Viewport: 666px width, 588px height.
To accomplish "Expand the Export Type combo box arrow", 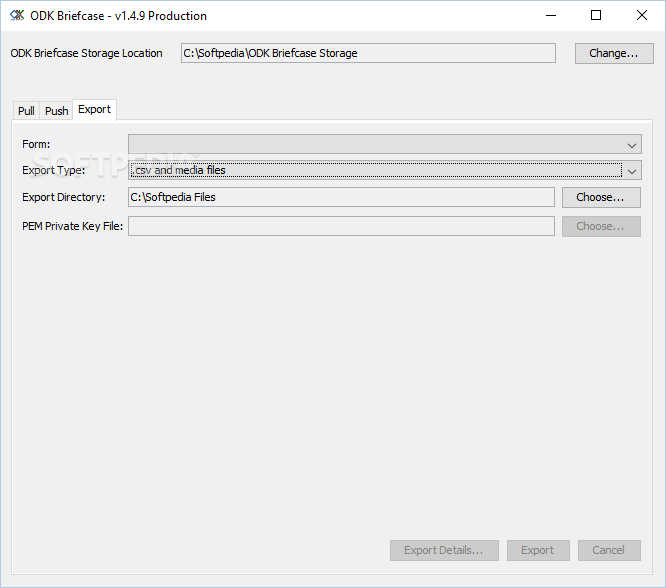I will 632,171.
